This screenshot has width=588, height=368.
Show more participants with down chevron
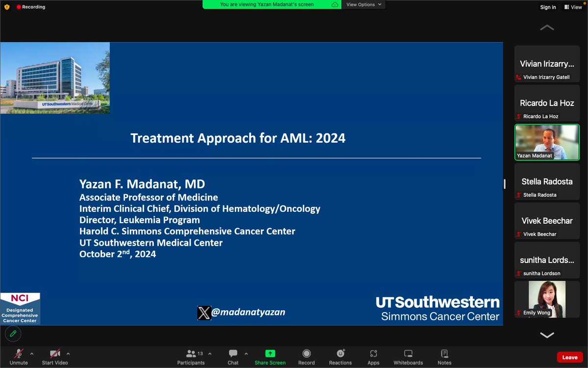pos(547,335)
